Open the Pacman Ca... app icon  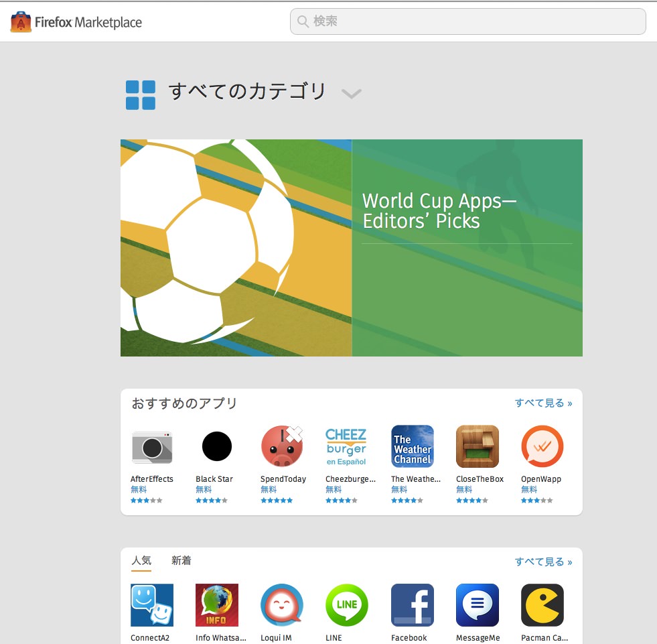click(542, 605)
